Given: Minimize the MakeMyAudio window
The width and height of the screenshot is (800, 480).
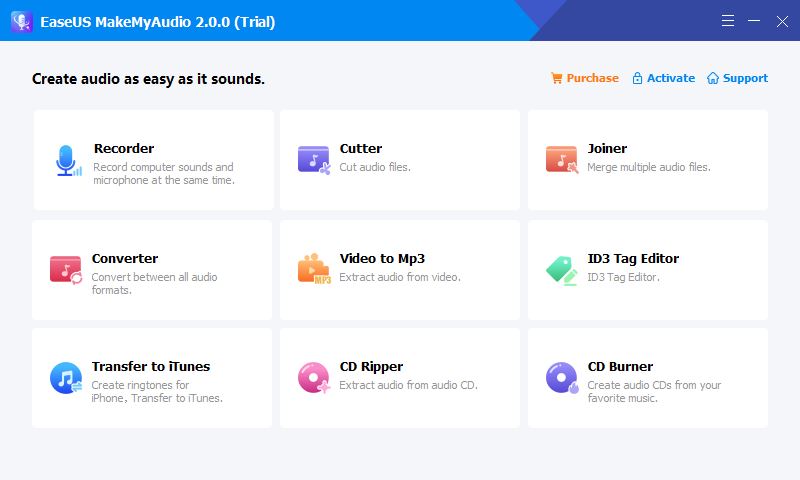Looking at the screenshot, I should (x=754, y=20).
